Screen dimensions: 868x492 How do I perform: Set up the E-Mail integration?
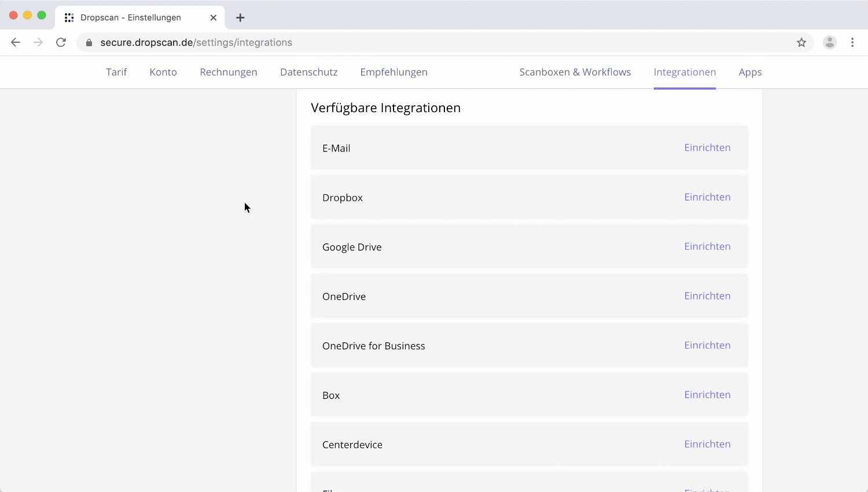(x=707, y=147)
